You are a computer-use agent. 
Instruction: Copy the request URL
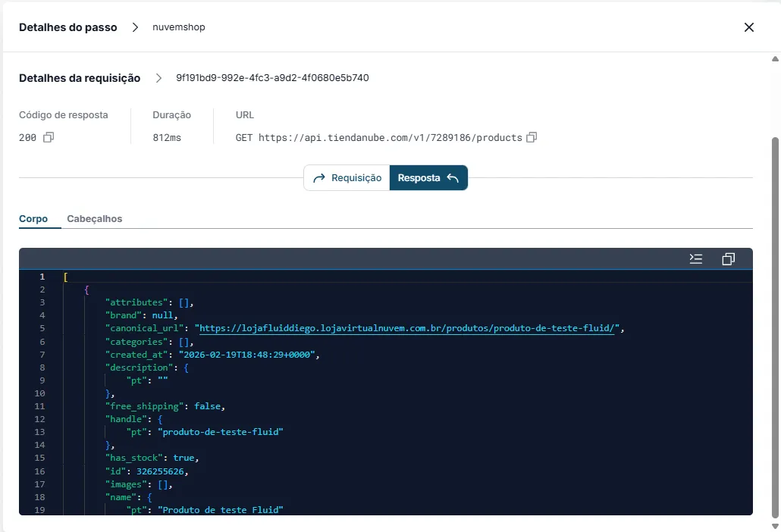pos(532,137)
